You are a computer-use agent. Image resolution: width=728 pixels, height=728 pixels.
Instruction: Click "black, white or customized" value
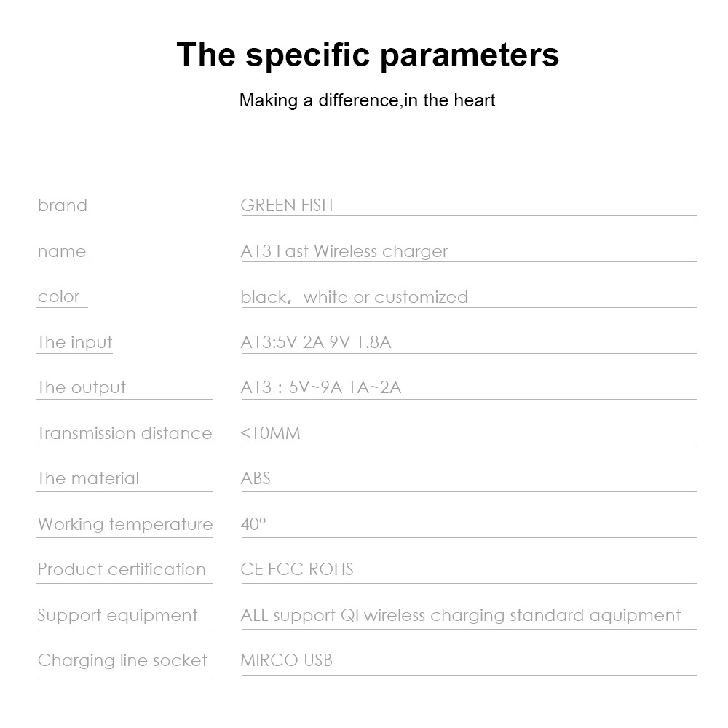tap(354, 297)
